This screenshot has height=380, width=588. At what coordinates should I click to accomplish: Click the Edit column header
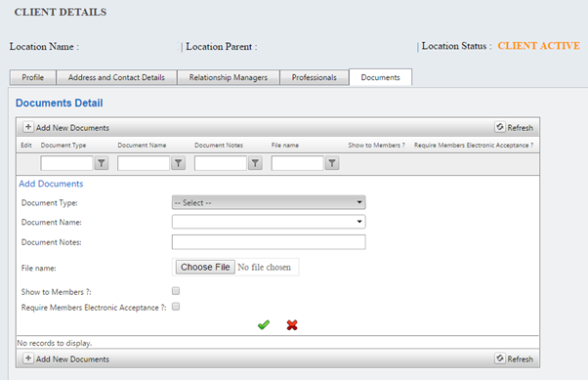26,146
